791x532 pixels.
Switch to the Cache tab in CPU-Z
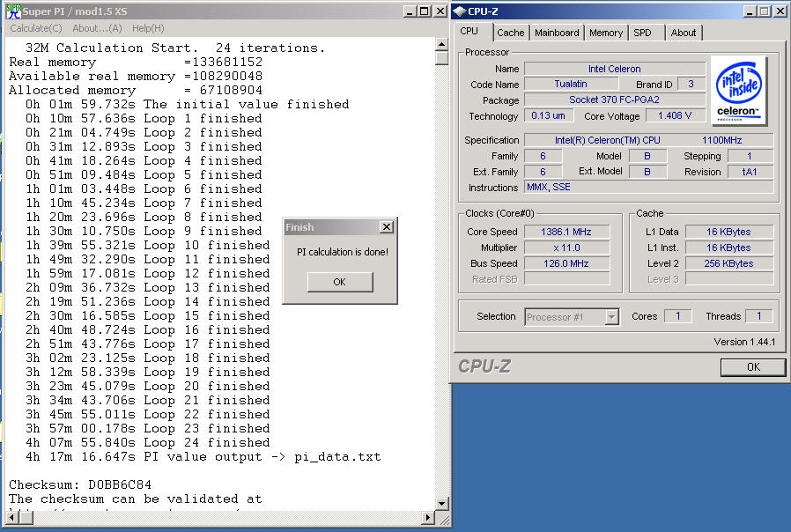pos(511,33)
